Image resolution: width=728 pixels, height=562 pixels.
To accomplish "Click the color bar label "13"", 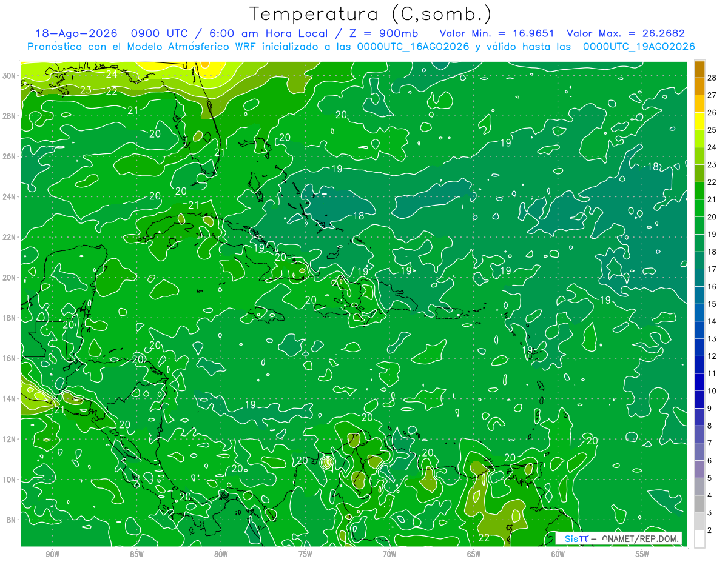I will pyautogui.click(x=712, y=339).
